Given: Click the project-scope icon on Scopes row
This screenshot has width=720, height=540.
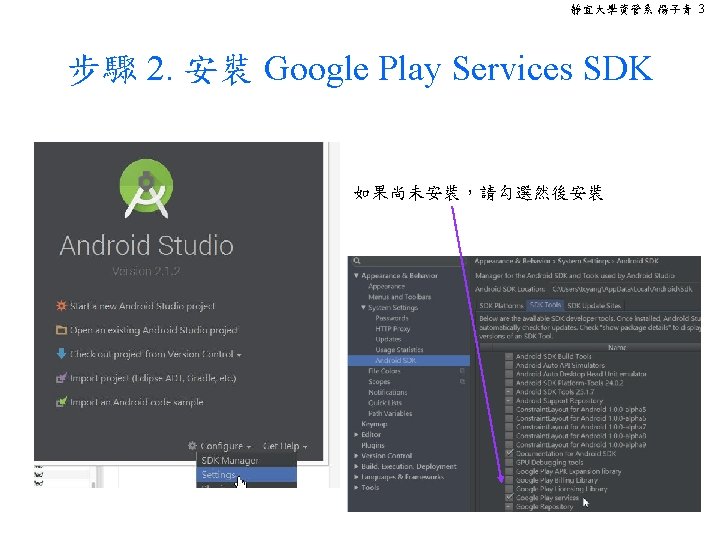Looking at the screenshot, I should [x=462, y=381].
